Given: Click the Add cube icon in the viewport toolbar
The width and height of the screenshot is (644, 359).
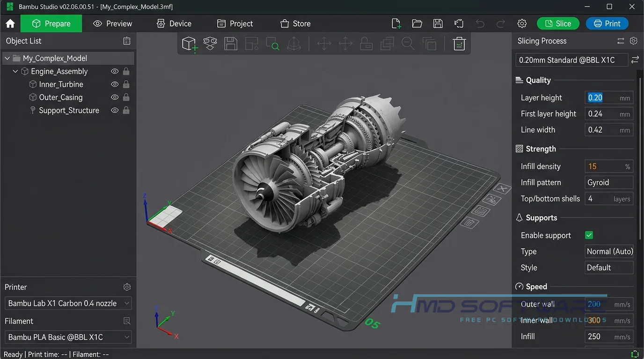Looking at the screenshot, I should [189, 44].
